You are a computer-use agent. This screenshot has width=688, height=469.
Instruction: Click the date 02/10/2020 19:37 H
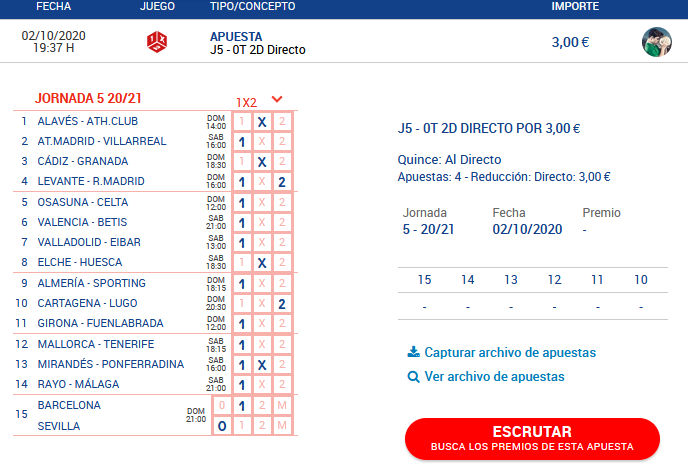click(x=54, y=42)
